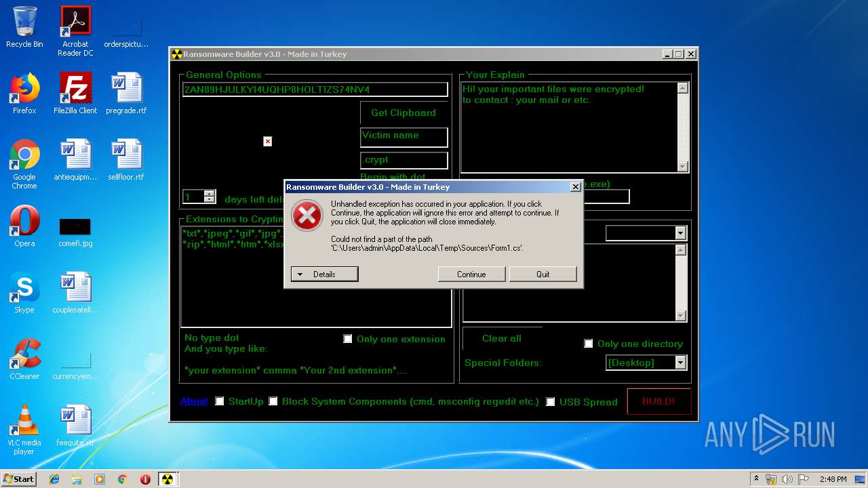
Task: Launch VLC media player shortcut
Action: pos(24,430)
